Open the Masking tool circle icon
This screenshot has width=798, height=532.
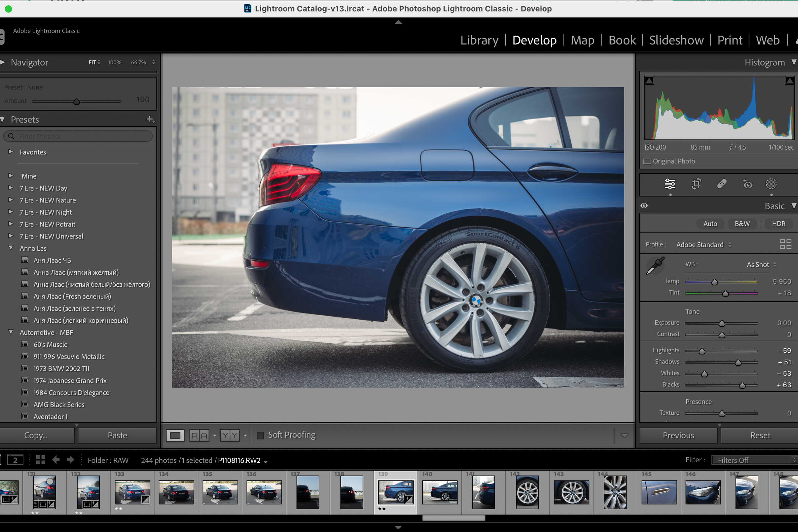click(x=771, y=184)
